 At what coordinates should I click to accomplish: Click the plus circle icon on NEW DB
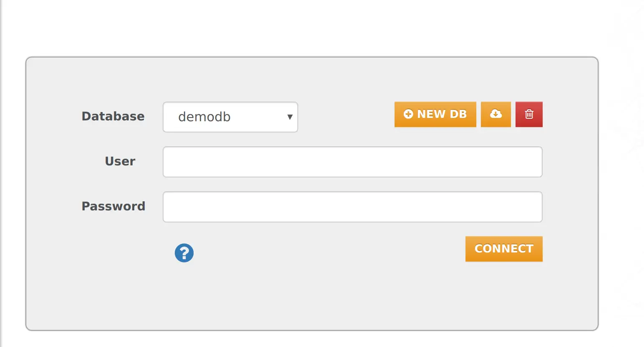(x=408, y=114)
